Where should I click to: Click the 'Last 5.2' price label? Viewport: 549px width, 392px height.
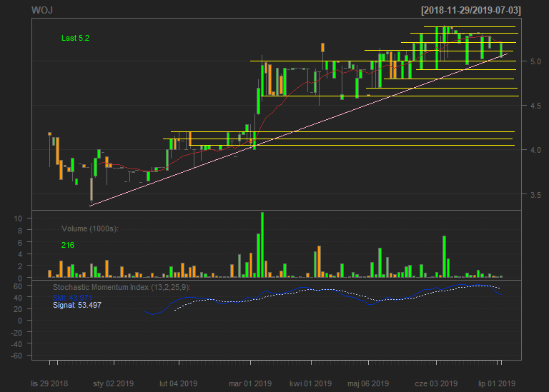[x=75, y=38]
